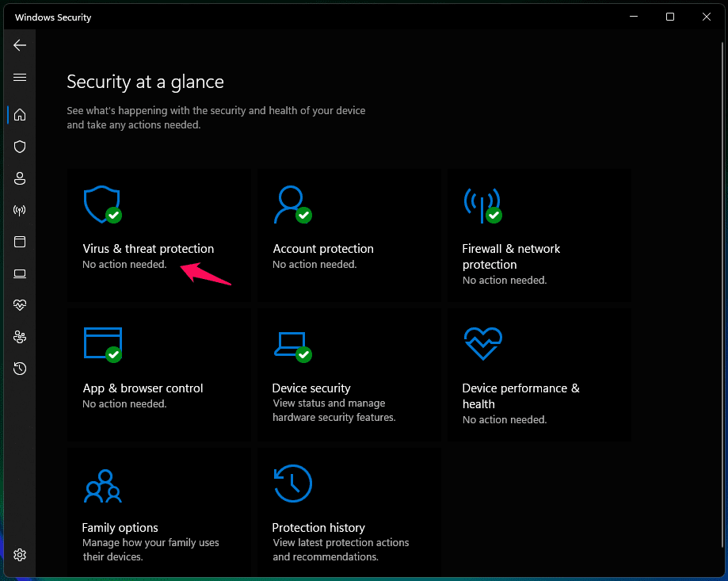Screen dimensions: 728x581
Task: Open App & browser control icon in sidebar
Action: coord(20,242)
